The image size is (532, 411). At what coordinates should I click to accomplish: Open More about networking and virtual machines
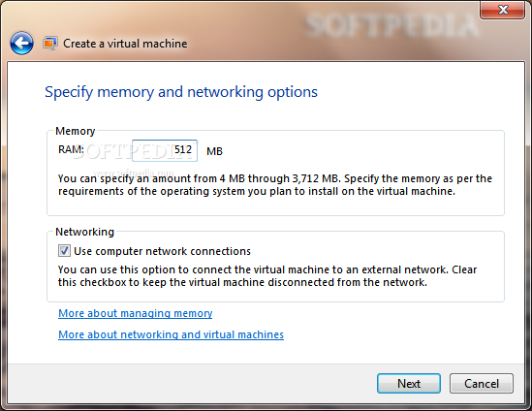[x=171, y=334]
